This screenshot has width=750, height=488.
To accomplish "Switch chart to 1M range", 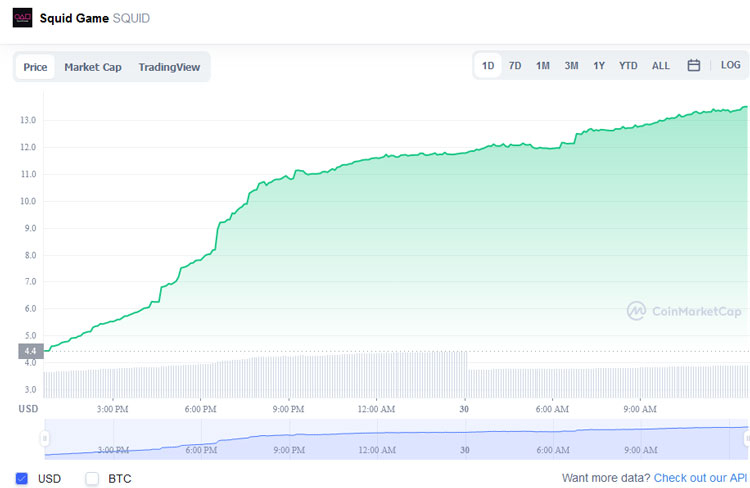I will tap(542, 66).
